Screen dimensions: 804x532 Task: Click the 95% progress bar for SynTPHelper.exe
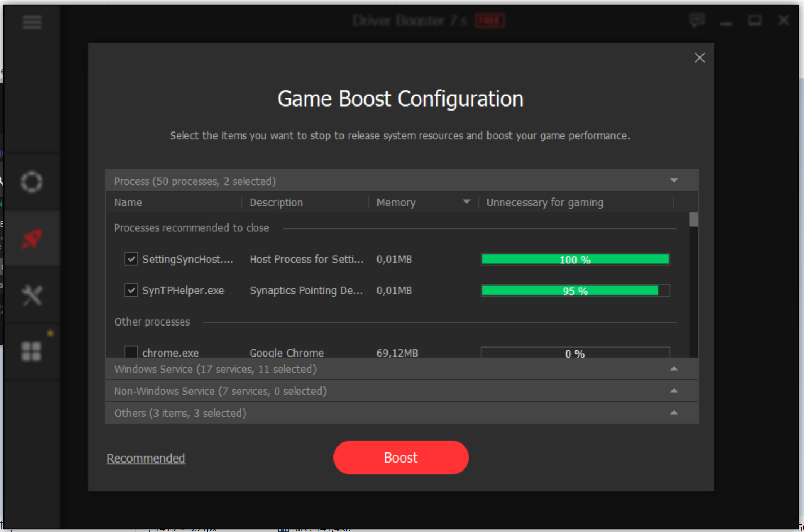click(x=574, y=290)
